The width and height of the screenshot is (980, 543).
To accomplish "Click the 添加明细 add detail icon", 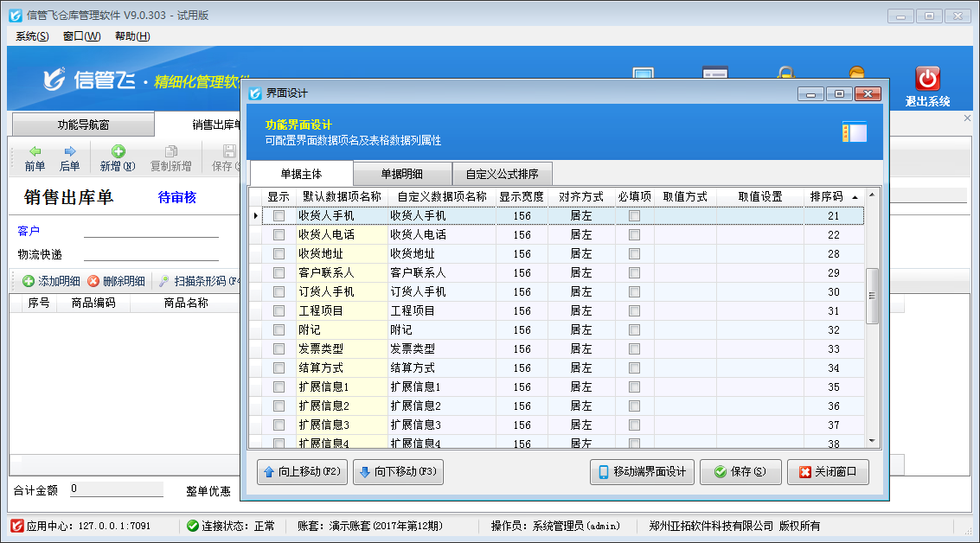I will point(29,281).
